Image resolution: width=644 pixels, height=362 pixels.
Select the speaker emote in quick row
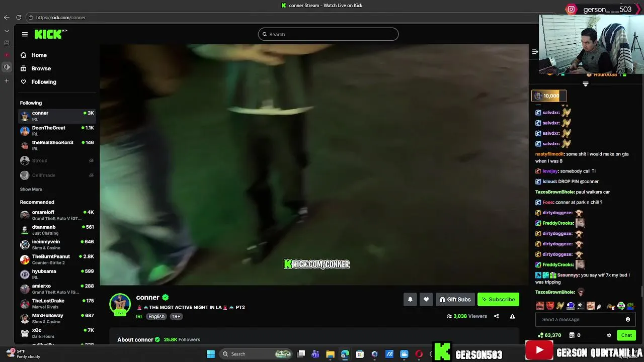pyautogui.click(x=580, y=306)
